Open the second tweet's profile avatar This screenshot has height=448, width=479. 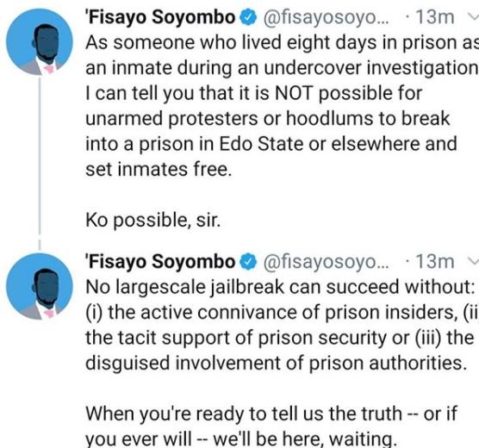(40, 286)
